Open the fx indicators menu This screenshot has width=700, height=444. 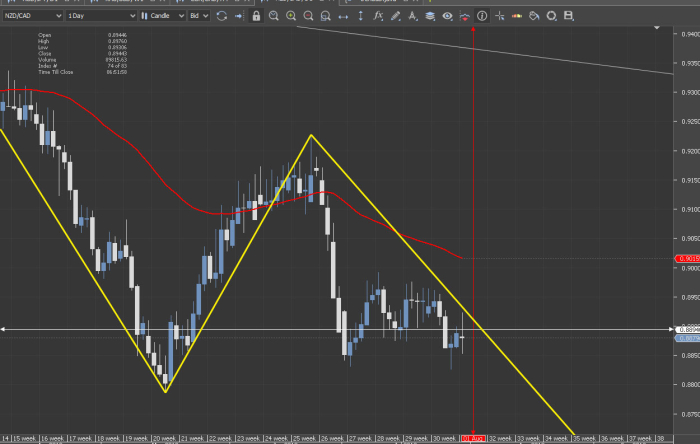(378, 16)
